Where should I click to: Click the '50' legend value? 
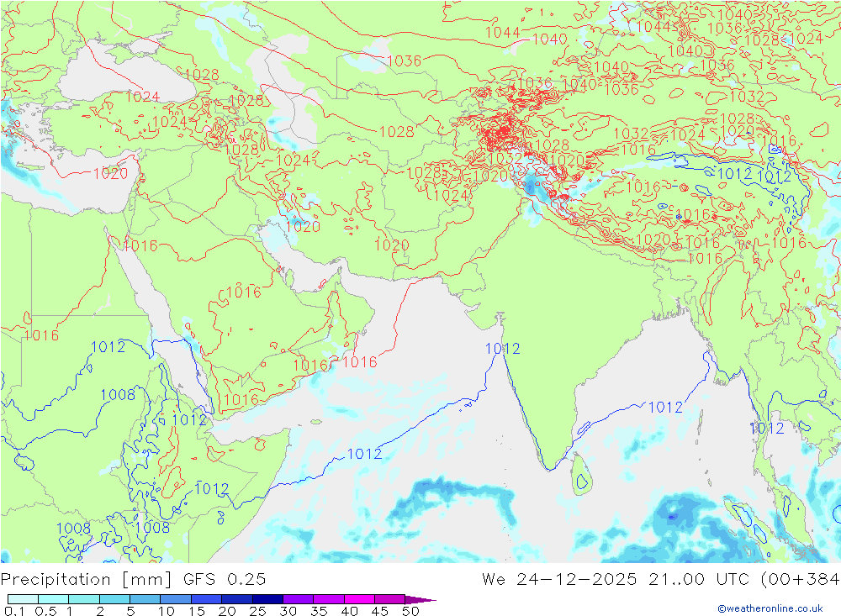(410, 611)
